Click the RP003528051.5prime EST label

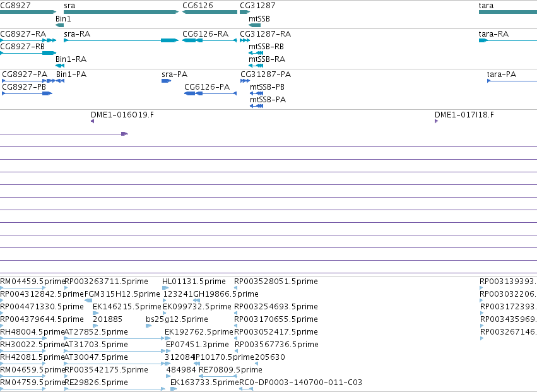pos(276,282)
